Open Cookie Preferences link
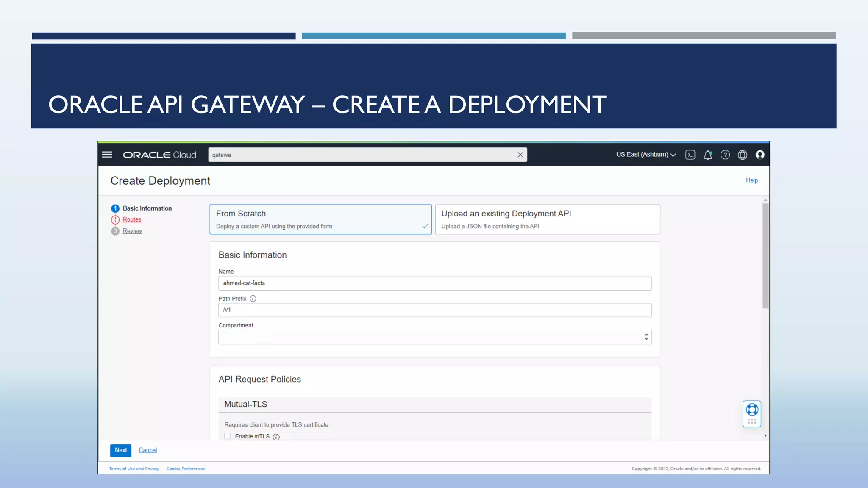Viewport: 868px width, 488px height. (x=186, y=469)
